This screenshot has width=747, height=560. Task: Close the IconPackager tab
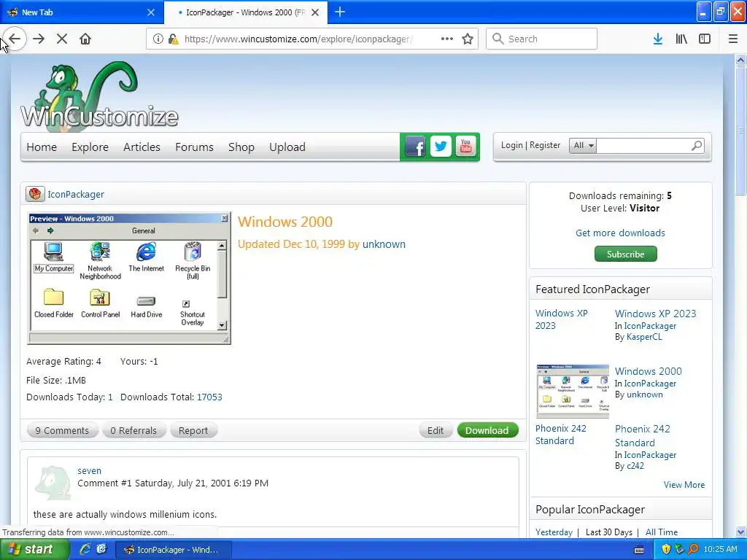tap(315, 12)
